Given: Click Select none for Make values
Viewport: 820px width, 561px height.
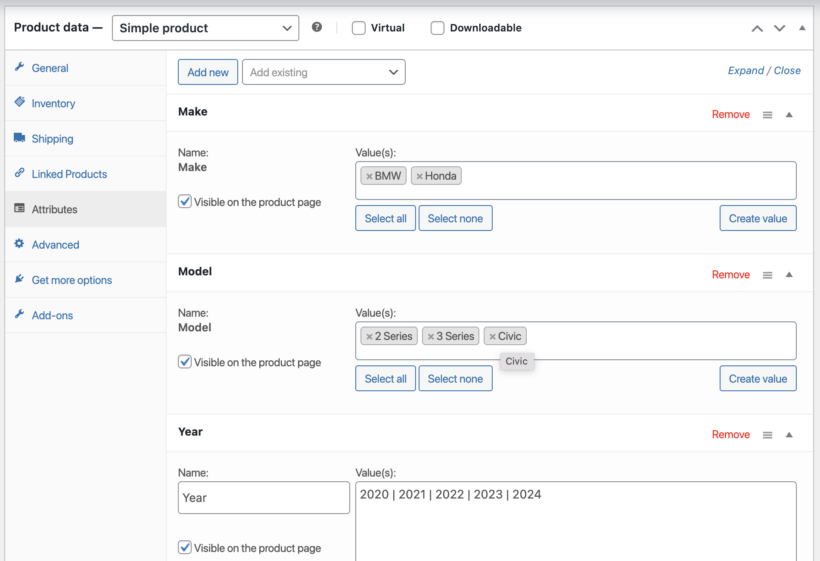Looking at the screenshot, I should 455,219.
